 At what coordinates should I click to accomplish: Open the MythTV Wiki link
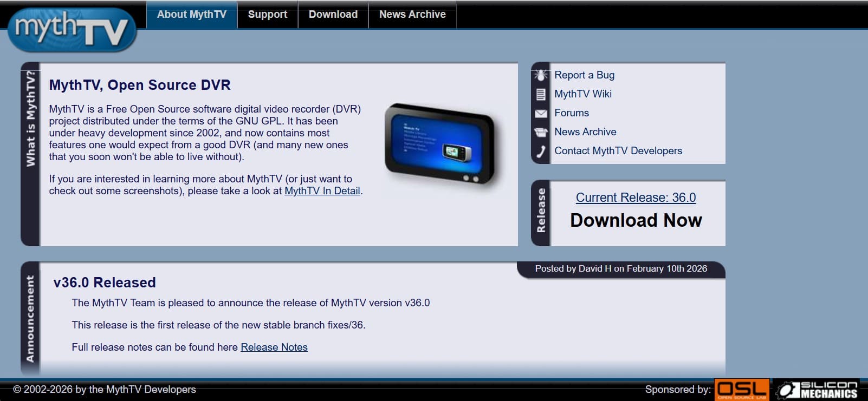(583, 94)
